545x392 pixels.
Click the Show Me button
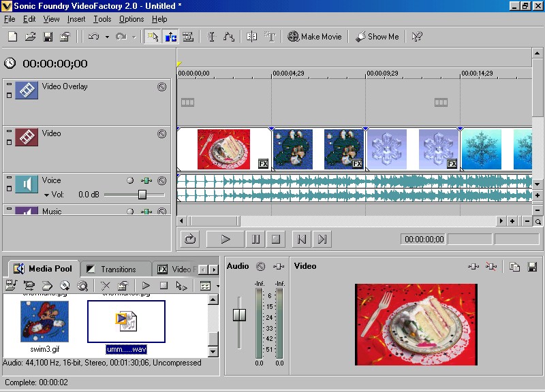point(377,37)
